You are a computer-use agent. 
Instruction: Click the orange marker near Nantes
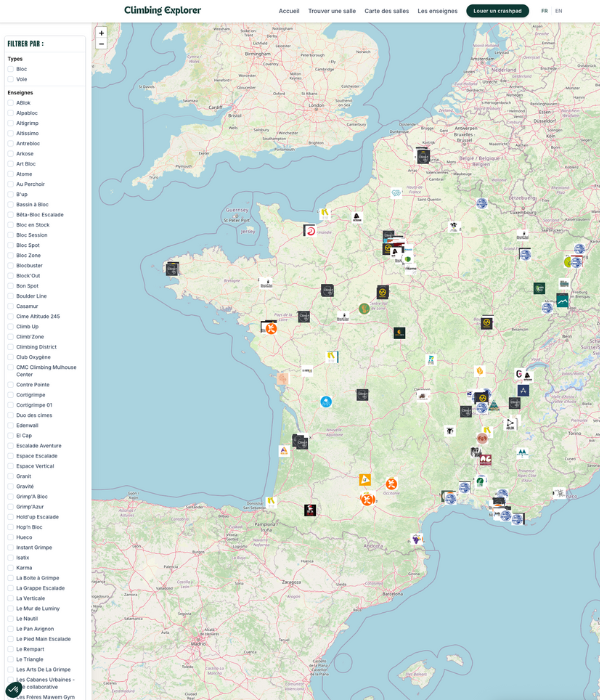271,328
